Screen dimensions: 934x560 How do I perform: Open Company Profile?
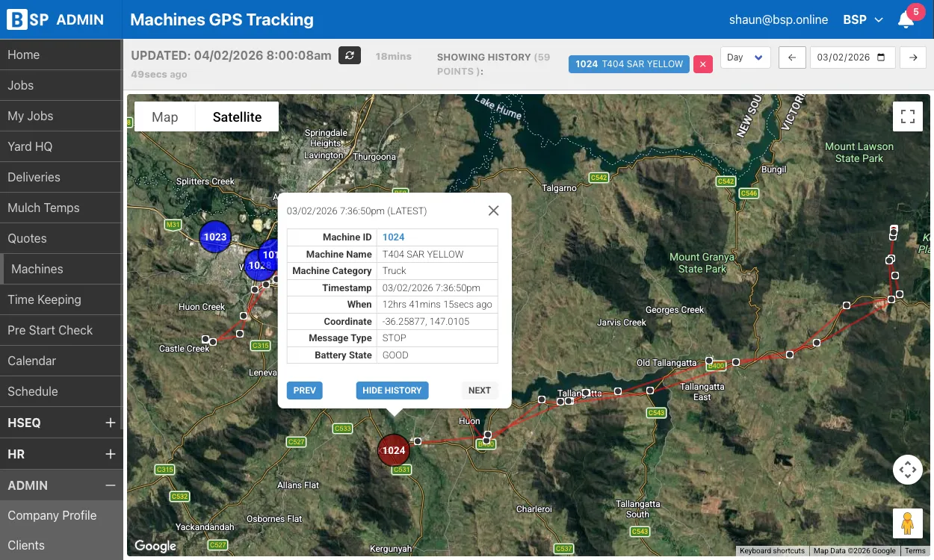coord(61,515)
